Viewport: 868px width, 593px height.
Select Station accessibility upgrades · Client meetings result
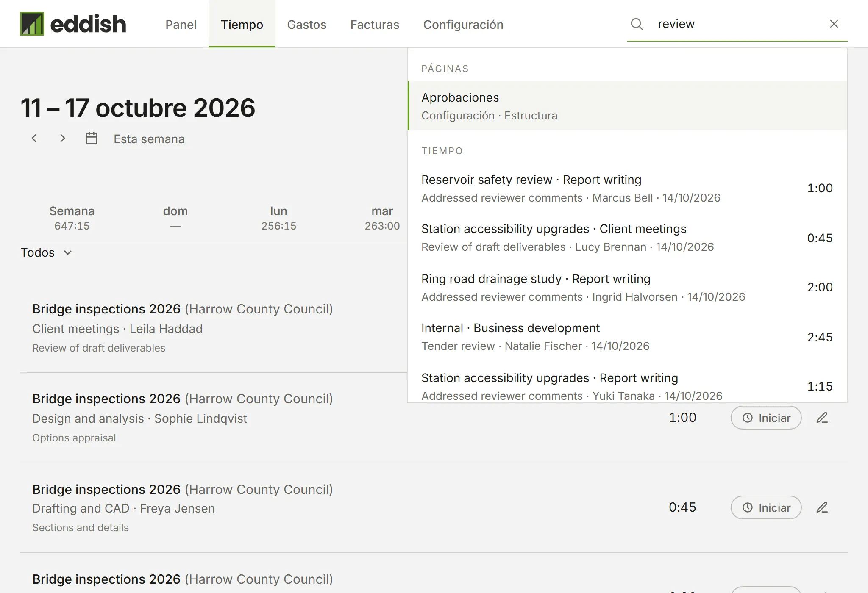click(x=627, y=238)
